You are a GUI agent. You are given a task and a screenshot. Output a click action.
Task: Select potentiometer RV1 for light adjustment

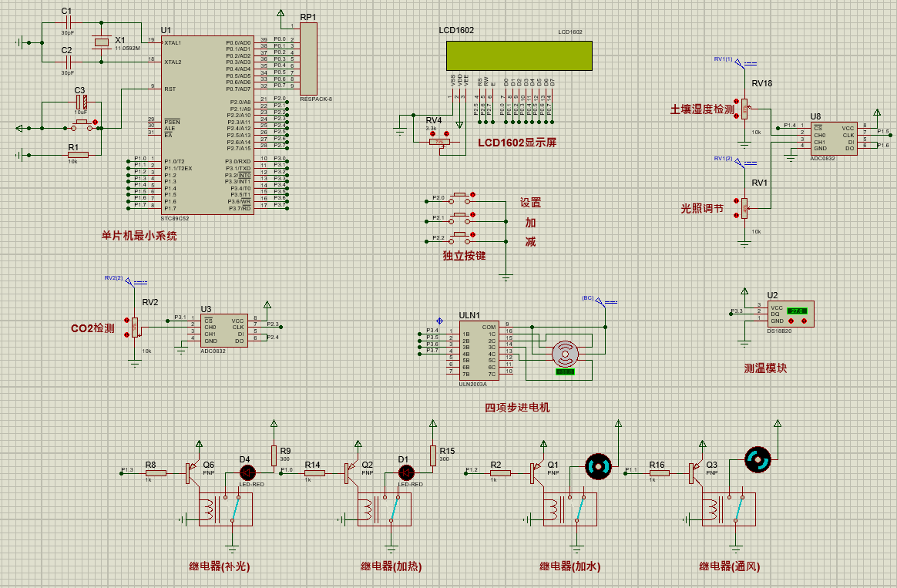click(744, 208)
